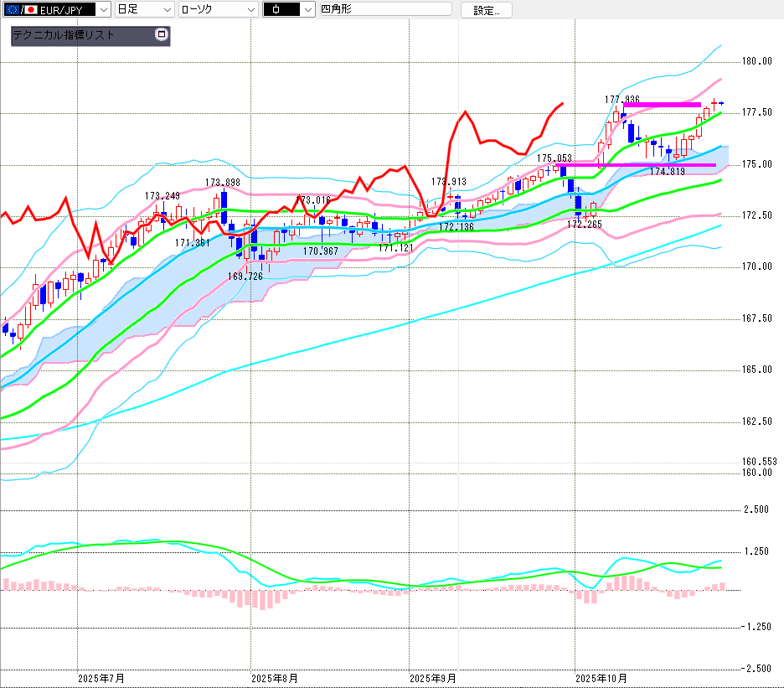Click the Japan flag icon
This screenshot has height=688, width=784.
pos(31,10)
